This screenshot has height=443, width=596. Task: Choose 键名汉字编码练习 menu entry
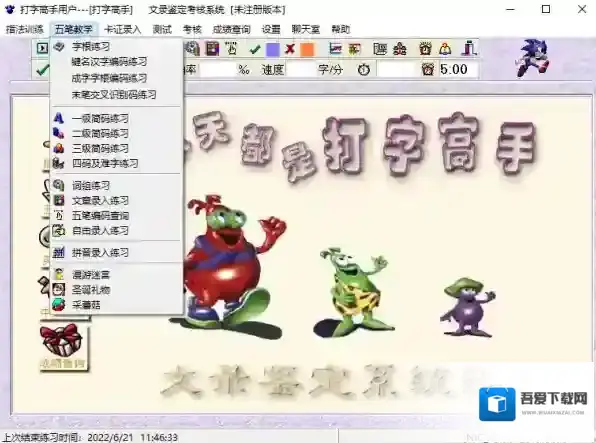click(116, 62)
